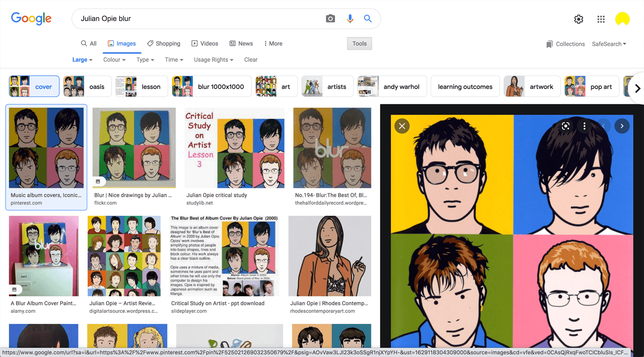
Task: Switch to the All results tab
Action: 89,44
